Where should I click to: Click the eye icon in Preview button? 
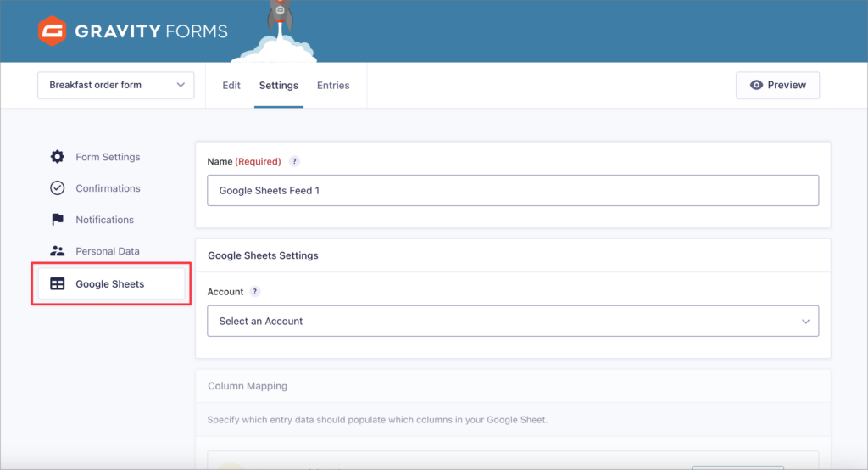tap(756, 85)
